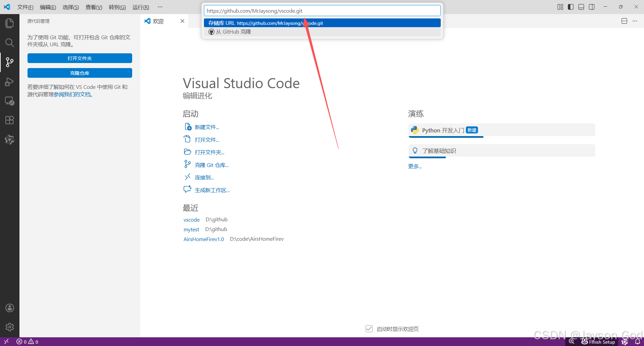644x346 pixels.
Task: Click the sparkle chat icon beside 生成新工作区
Action: pyautogui.click(x=187, y=189)
